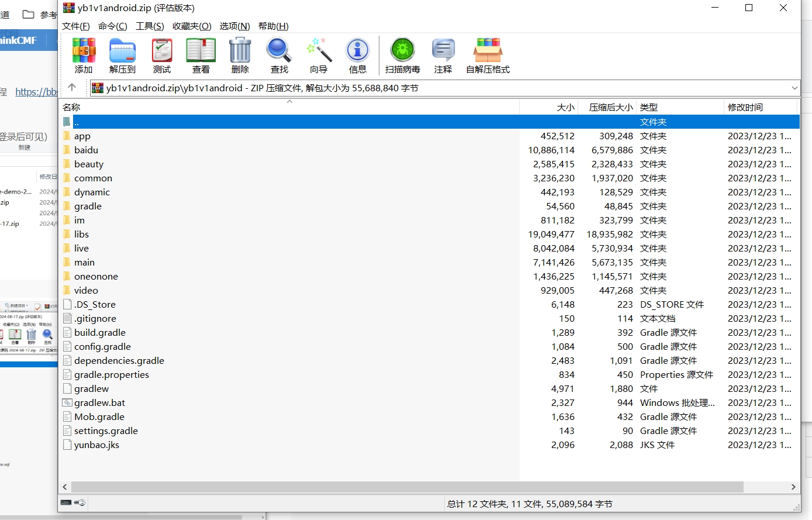Select the .gitignore file icon
Image resolution: width=812 pixels, height=520 pixels.
pyautogui.click(x=67, y=318)
